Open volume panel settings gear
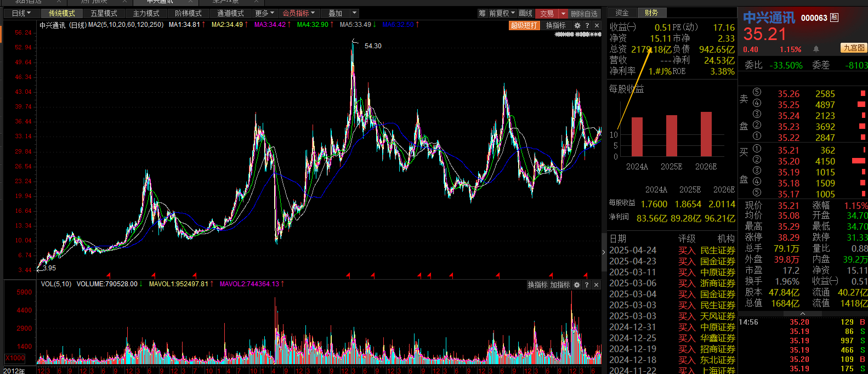The width and height of the screenshot is (868, 374). click(x=577, y=285)
